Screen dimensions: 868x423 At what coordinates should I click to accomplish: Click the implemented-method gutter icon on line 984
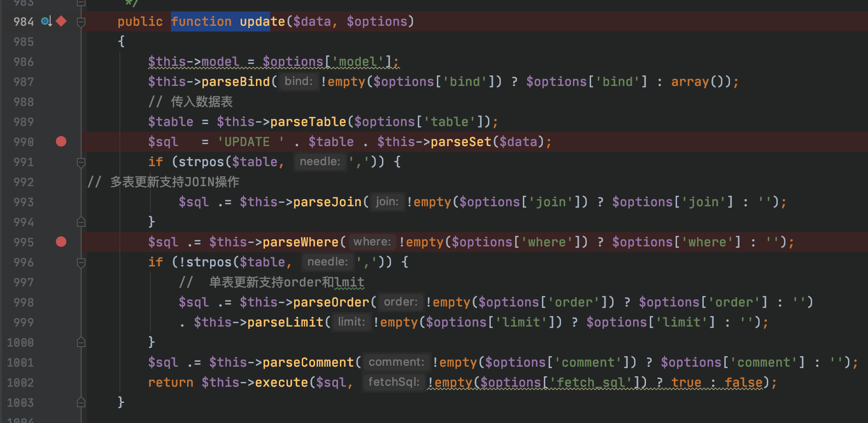(46, 21)
